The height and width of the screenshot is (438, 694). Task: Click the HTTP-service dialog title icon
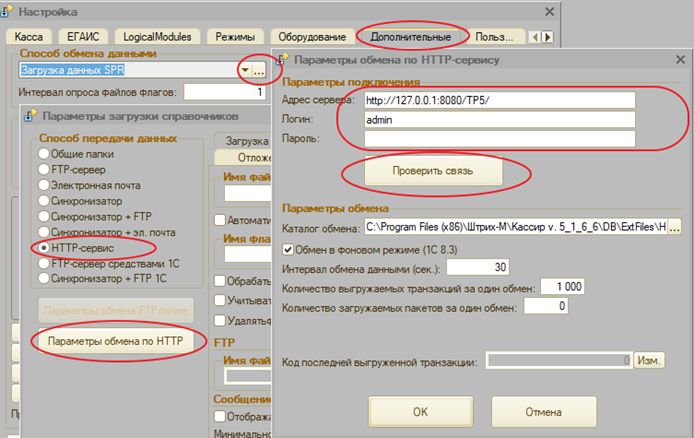tap(283, 60)
